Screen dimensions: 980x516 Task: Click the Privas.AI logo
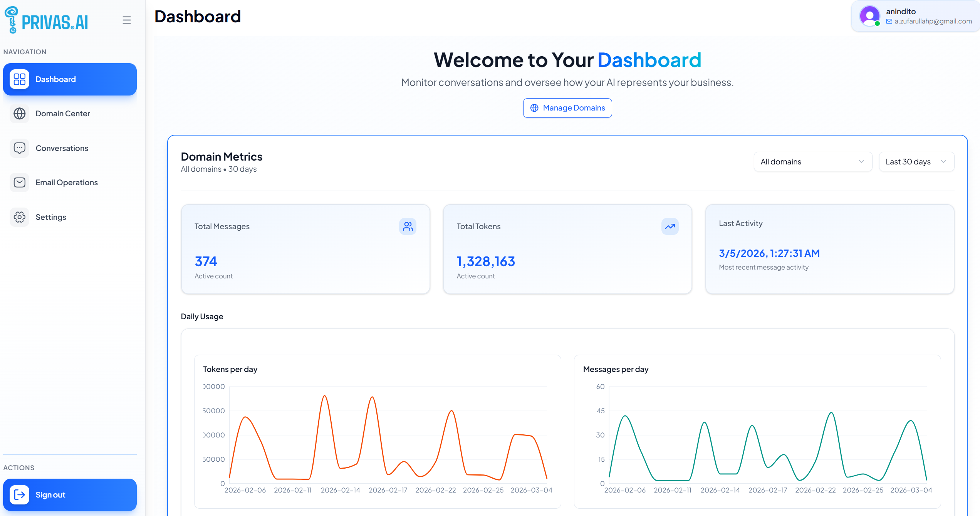(46, 20)
